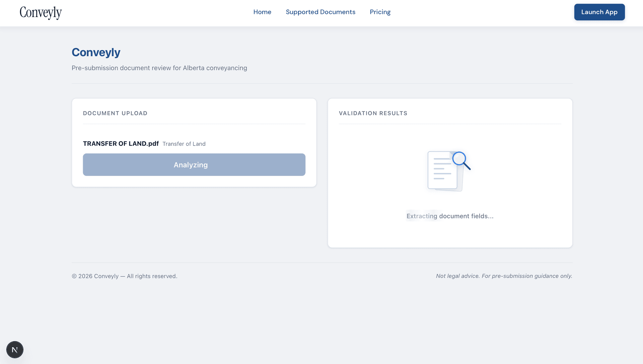
Task: Click the DOCUMENT UPLOAD section header
Action: pyautogui.click(x=115, y=113)
